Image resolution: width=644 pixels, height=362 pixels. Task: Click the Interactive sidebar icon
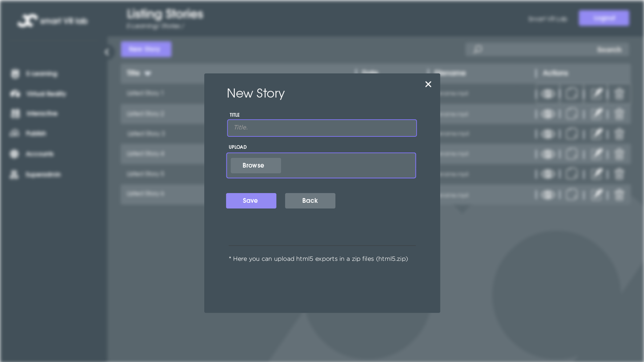click(x=15, y=114)
